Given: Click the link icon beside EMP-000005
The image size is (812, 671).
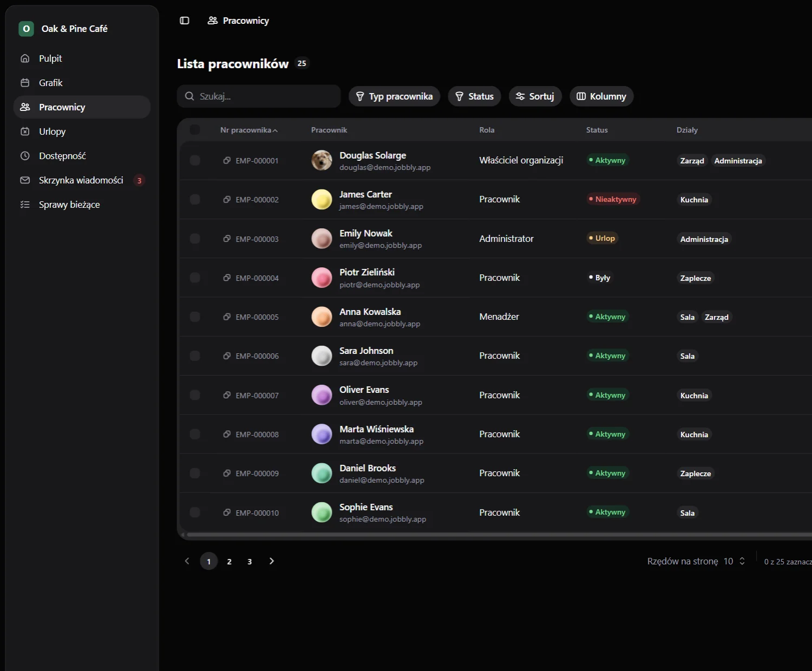Looking at the screenshot, I should tap(227, 317).
